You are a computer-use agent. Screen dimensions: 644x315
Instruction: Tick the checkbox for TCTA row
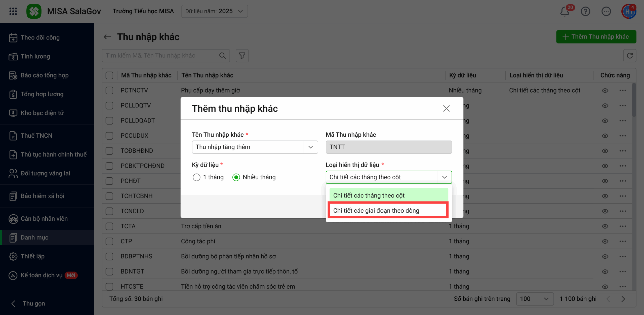pos(109,226)
